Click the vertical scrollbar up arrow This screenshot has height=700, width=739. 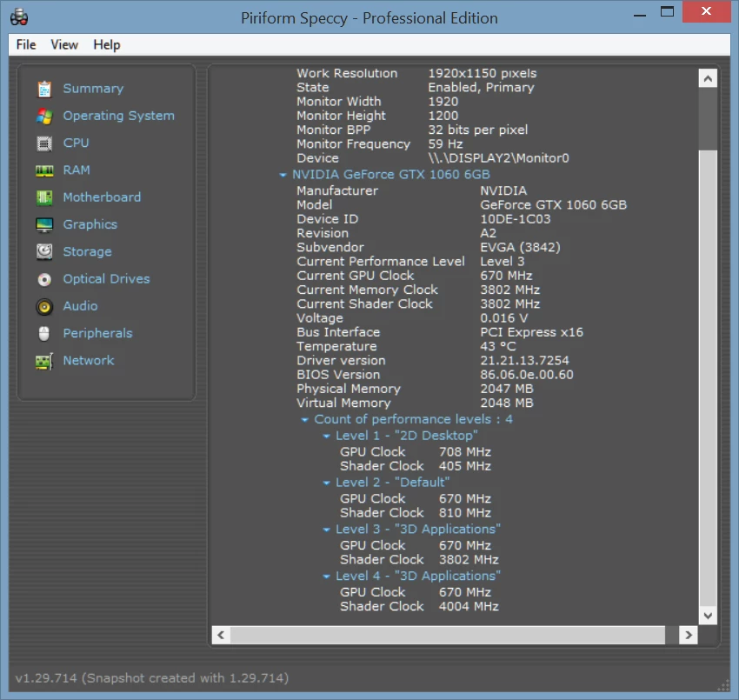point(708,78)
